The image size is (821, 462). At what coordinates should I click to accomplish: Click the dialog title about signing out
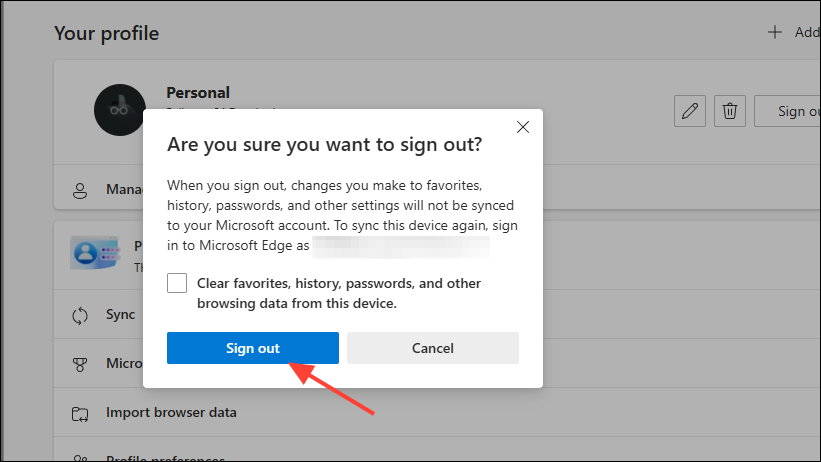coord(324,144)
